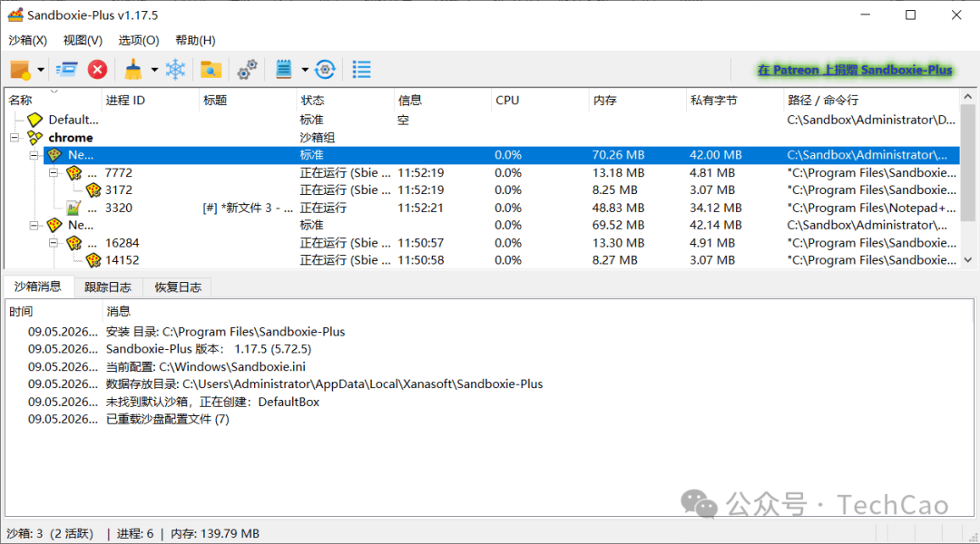Image resolution: width=980 pixels, height=544 pixels.
Task: Click the 已重载沙盘配置文件 (7) message
Action: (x=168, y=419)
